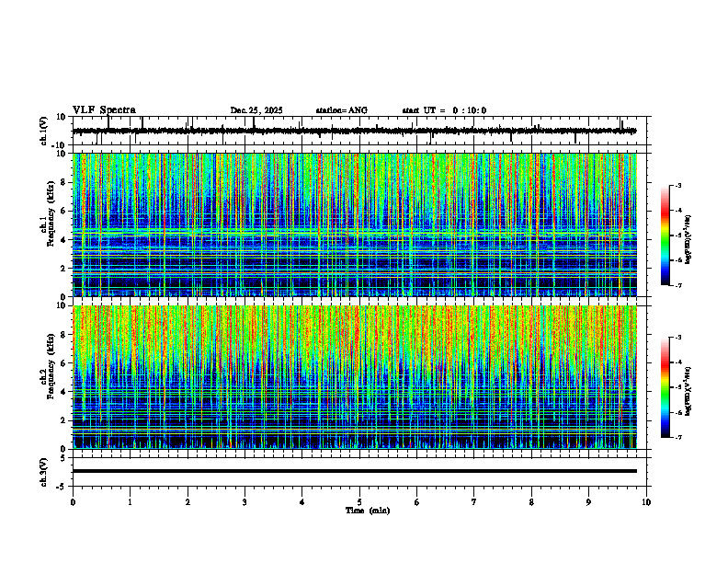728x563 pixels.
Task: Click the "station=ANG" header label
Action: pyautogui.click(x=341, y=110)
